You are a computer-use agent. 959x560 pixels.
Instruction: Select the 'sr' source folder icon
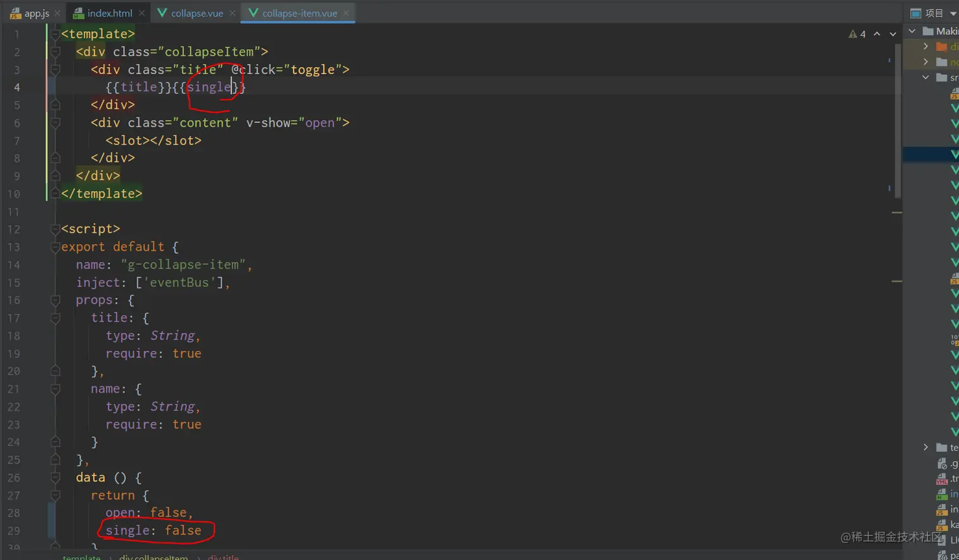(x=942, y=77)
